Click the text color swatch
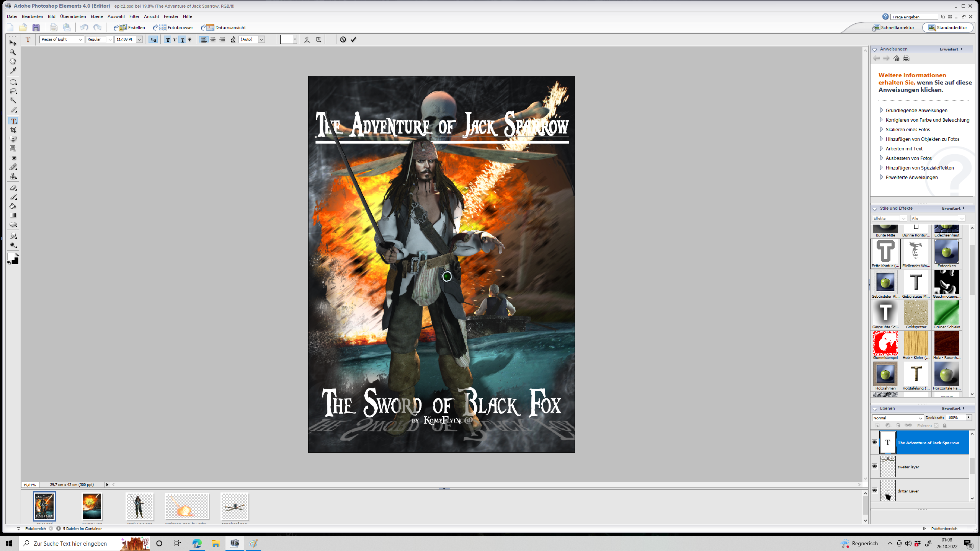 click(x=286, y=39)
